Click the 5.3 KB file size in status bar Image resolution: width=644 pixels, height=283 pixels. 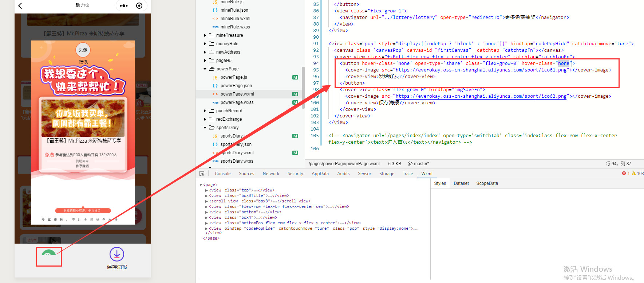[x=395, y=164]
